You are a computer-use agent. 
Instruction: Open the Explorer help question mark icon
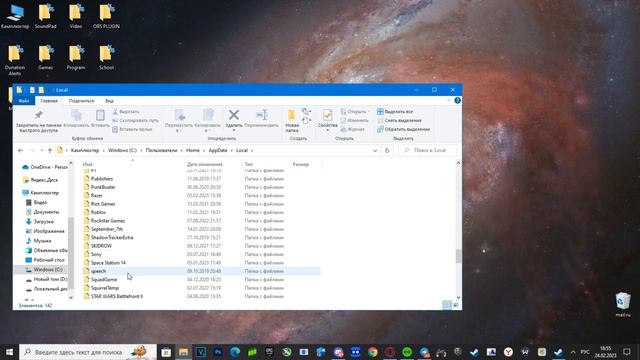coord(458,100)
